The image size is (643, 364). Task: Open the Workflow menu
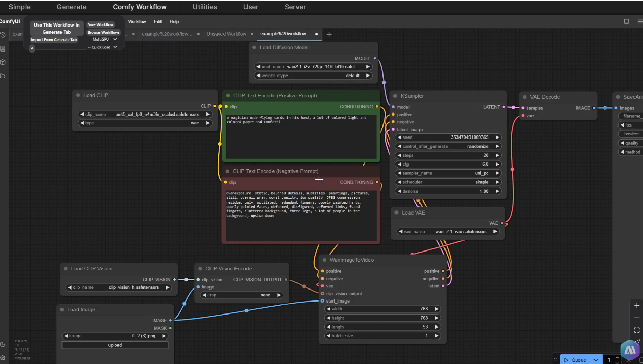pyautogui.click(x=137, y=22)
